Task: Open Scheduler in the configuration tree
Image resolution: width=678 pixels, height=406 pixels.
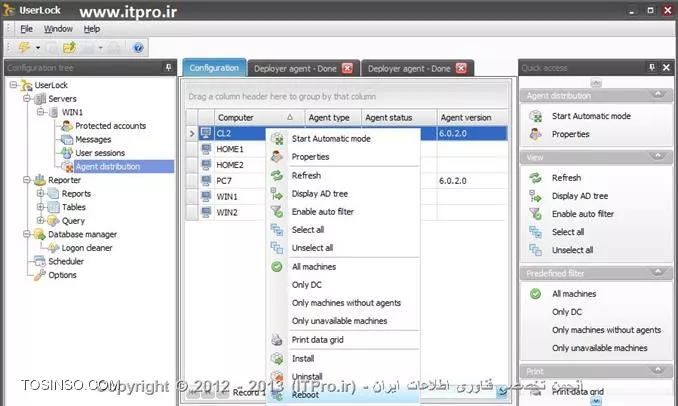Action: coord(66,261)
